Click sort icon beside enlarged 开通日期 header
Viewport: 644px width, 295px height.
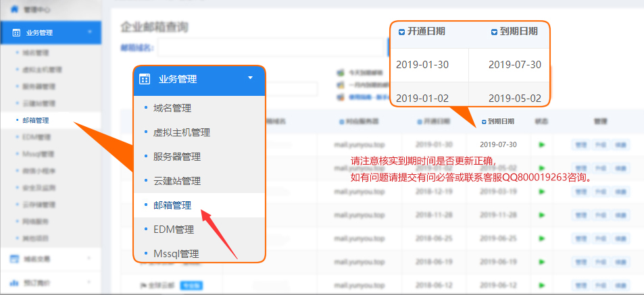[401, 32]
